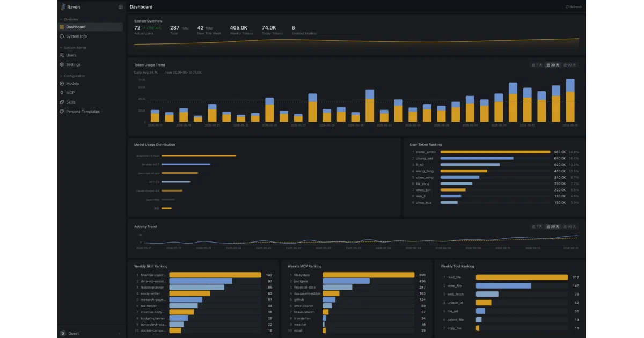Click the Models icon in Configuration
Screen dimensions: 644x338
[x=62, y=84]
